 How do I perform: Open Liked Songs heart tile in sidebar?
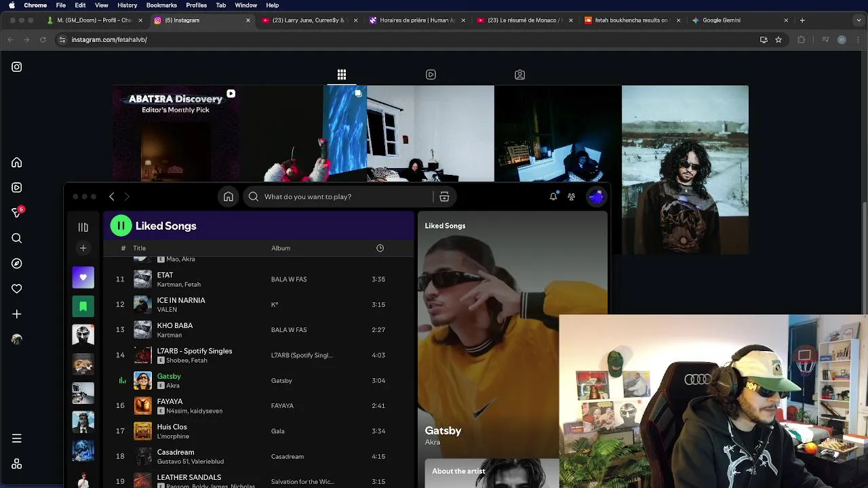tap(83, 277)
